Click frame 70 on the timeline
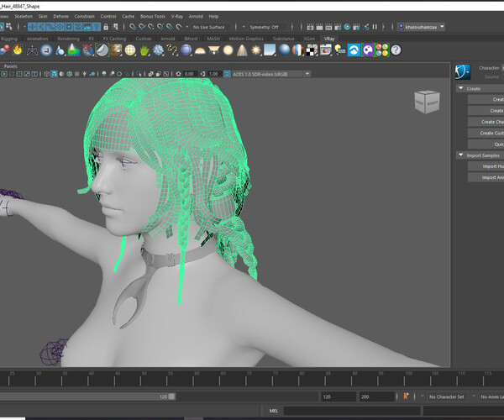 click(246, 378)
